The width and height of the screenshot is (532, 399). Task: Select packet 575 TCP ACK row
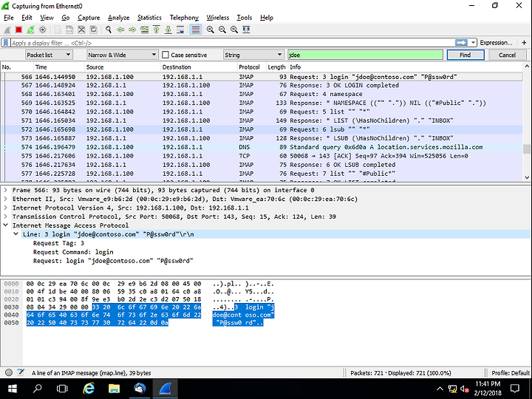262,156
